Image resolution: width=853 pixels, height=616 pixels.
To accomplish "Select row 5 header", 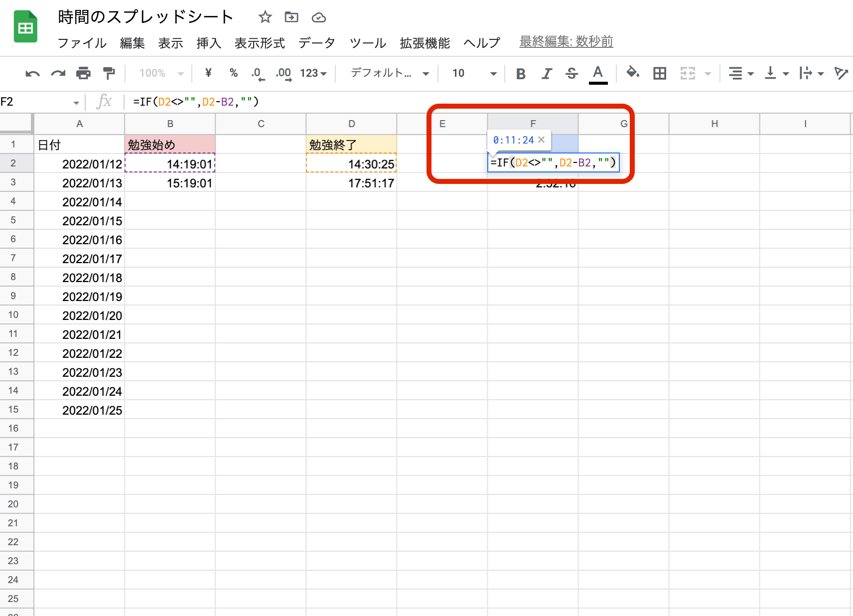I will pos(16,220).
